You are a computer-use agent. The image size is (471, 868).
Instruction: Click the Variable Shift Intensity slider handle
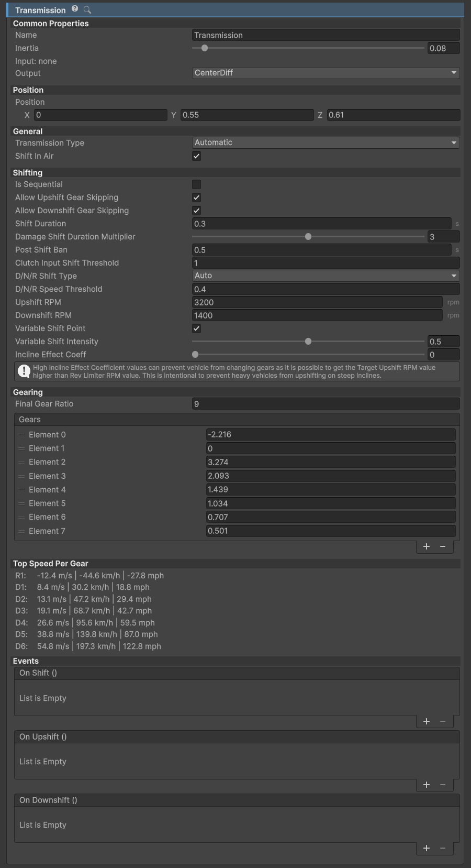(308, 342)
